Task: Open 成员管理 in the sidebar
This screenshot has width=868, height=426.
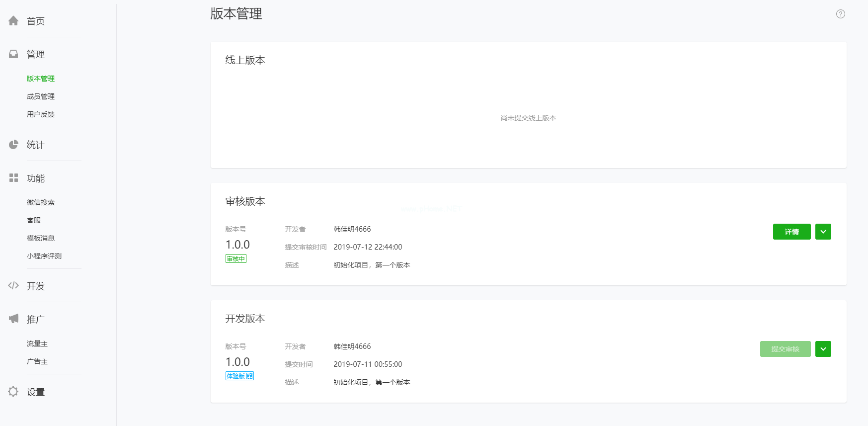Action: (x=41, y=96)
